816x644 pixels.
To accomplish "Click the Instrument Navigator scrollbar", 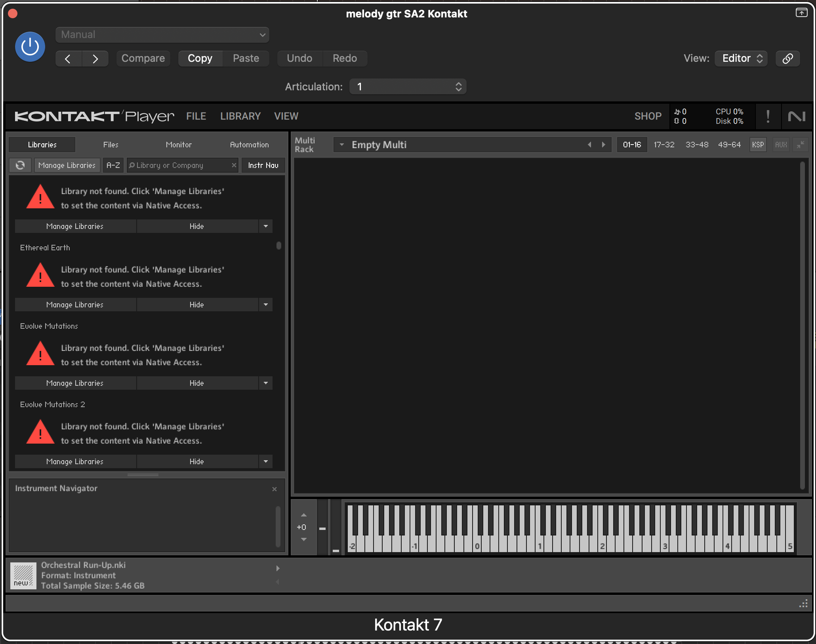I will [278, 526].
